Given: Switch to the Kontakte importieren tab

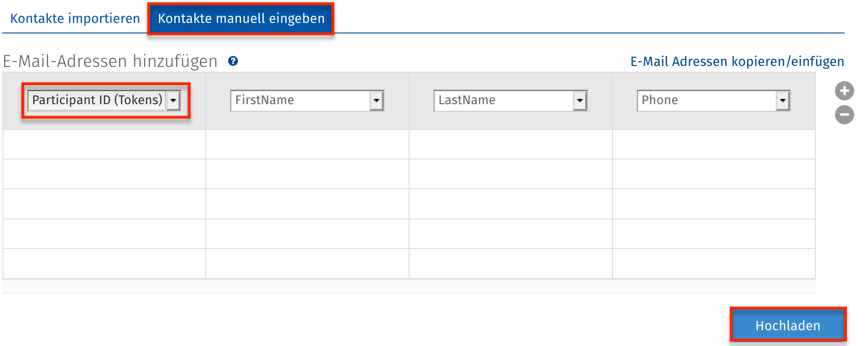Looking at the screenshot, I should pyautogui.click(x=75, y=18).
